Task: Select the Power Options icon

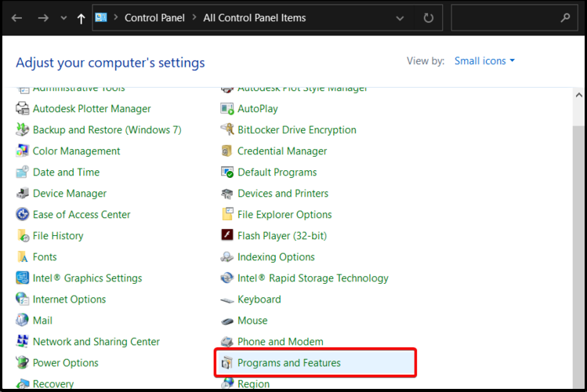Action: tap(23, 363)
